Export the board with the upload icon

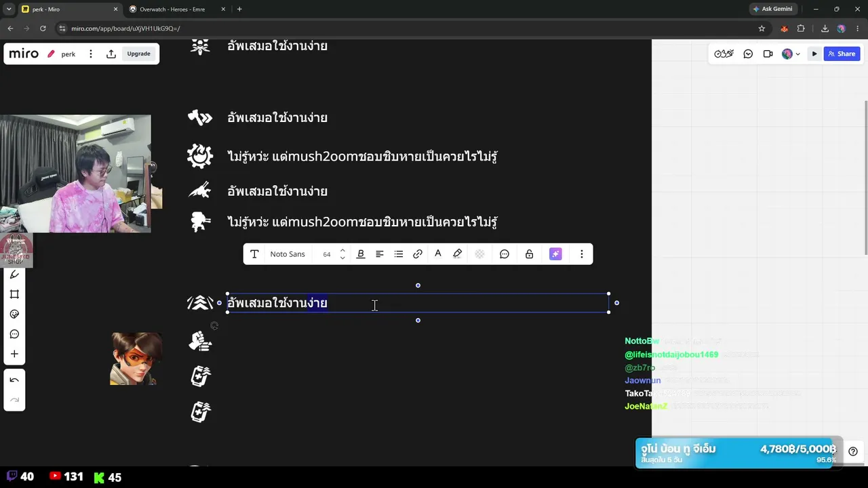[x=111, y=54]
